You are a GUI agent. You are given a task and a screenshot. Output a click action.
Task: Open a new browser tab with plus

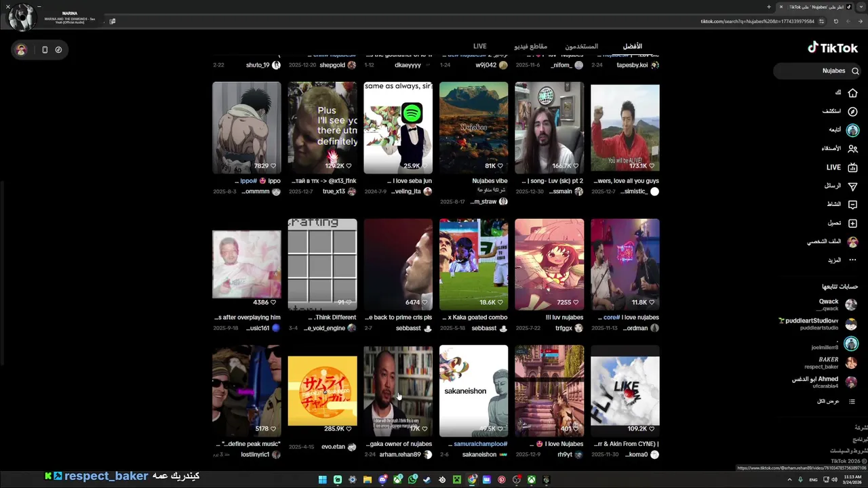tap(769, 7)
